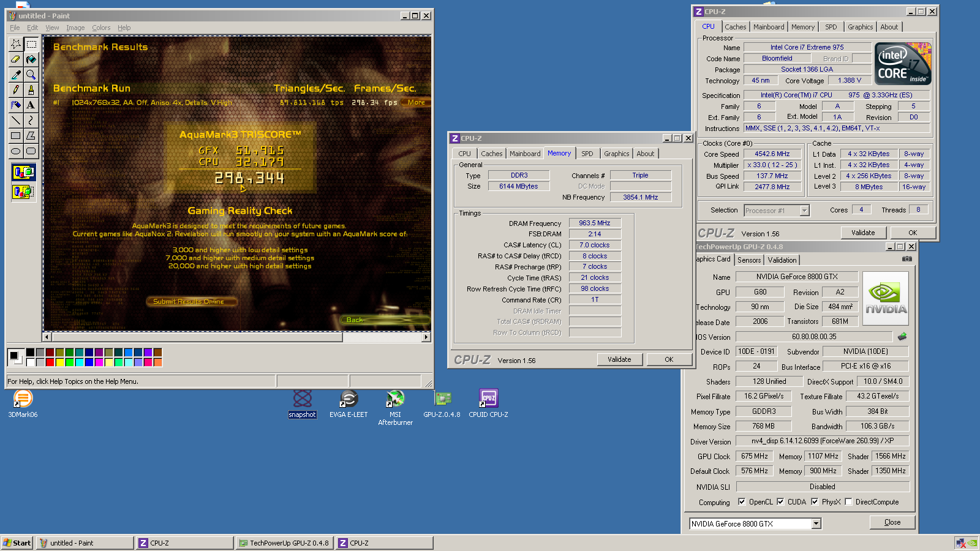Choose the Pencil tool in Paint
The height and width of the screenshot is (551, 980).
pos(16,90)
